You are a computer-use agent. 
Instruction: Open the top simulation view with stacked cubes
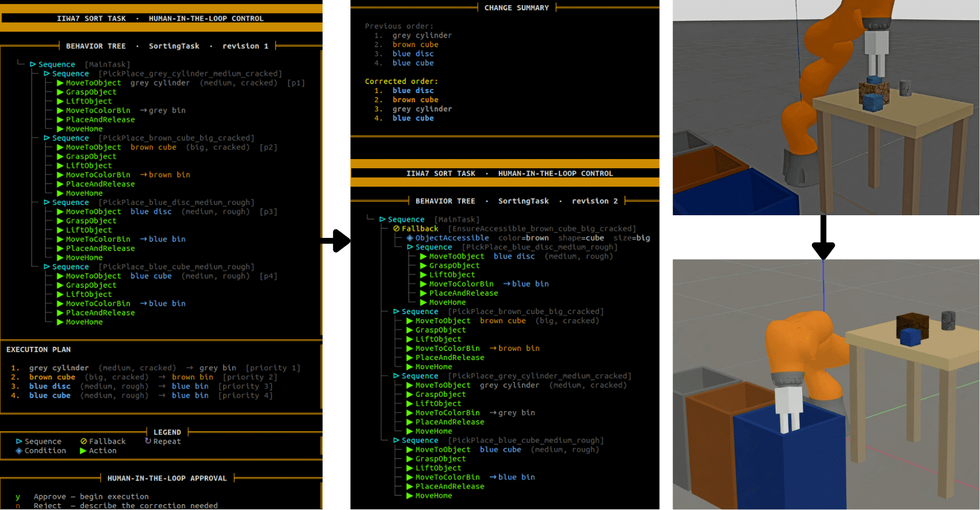(x=826, y=107)
